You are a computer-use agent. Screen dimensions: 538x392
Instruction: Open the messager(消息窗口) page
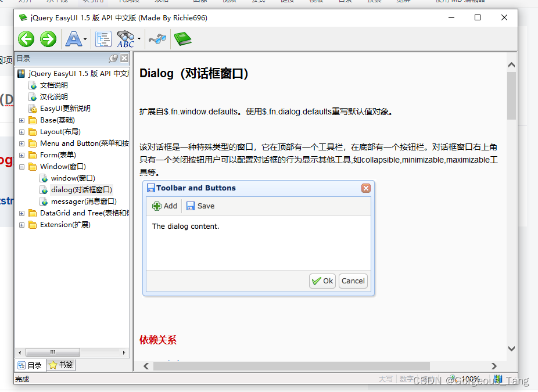click(84, 202)
